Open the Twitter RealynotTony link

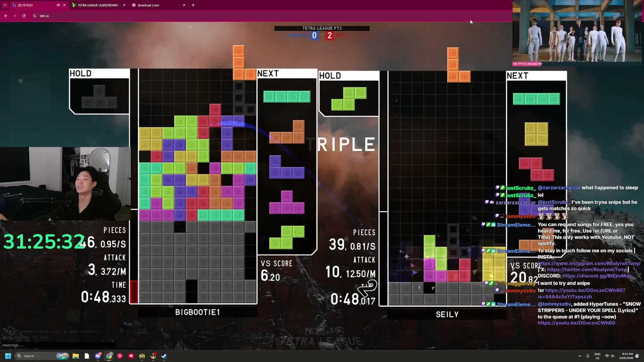(x=587, y=269)
